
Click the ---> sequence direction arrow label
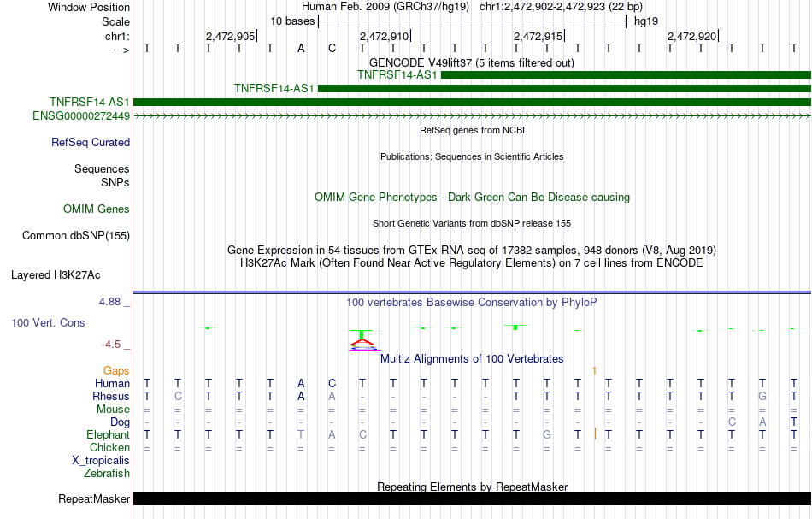tap(121, 50)
